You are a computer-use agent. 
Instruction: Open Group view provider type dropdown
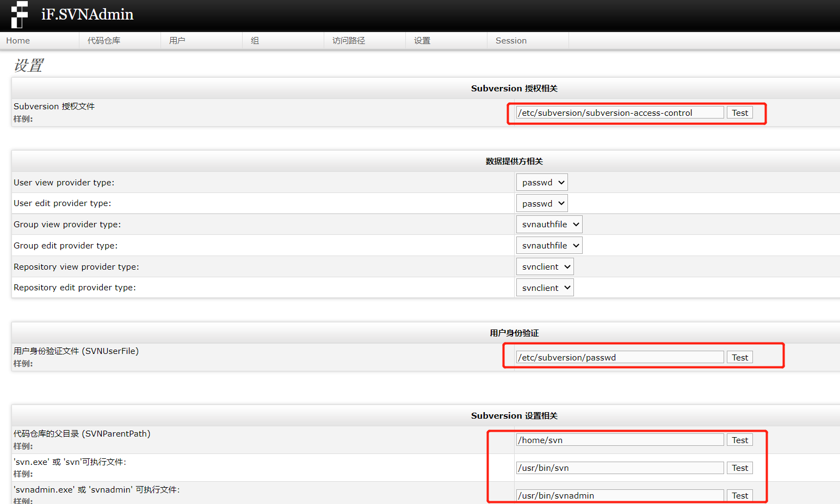(549, 225)
